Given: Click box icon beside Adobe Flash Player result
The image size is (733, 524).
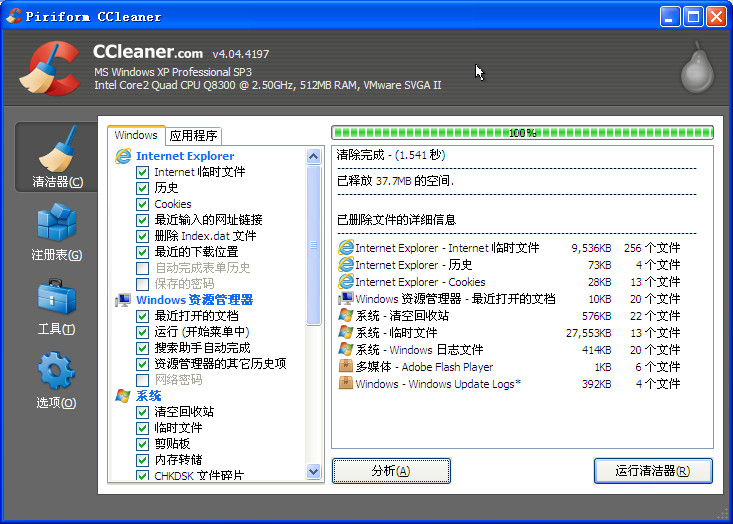Looking at the screenshot, I should (x=346, y=366).
